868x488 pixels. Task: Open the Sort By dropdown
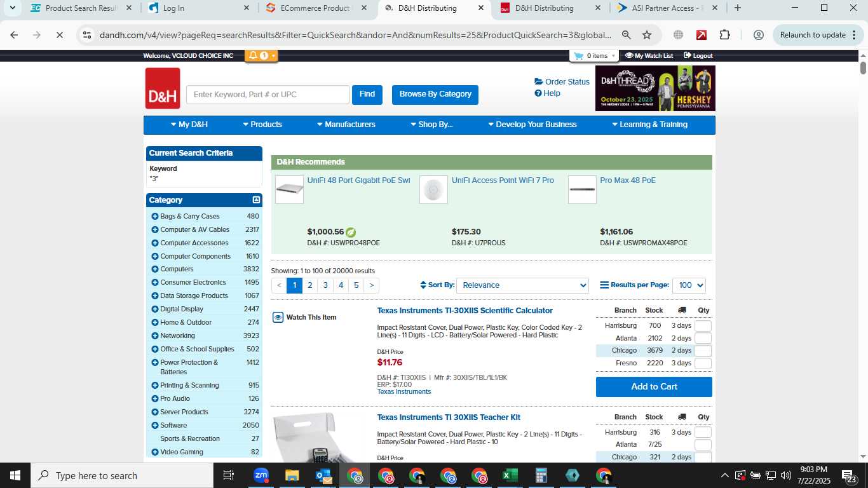point(522,285)
